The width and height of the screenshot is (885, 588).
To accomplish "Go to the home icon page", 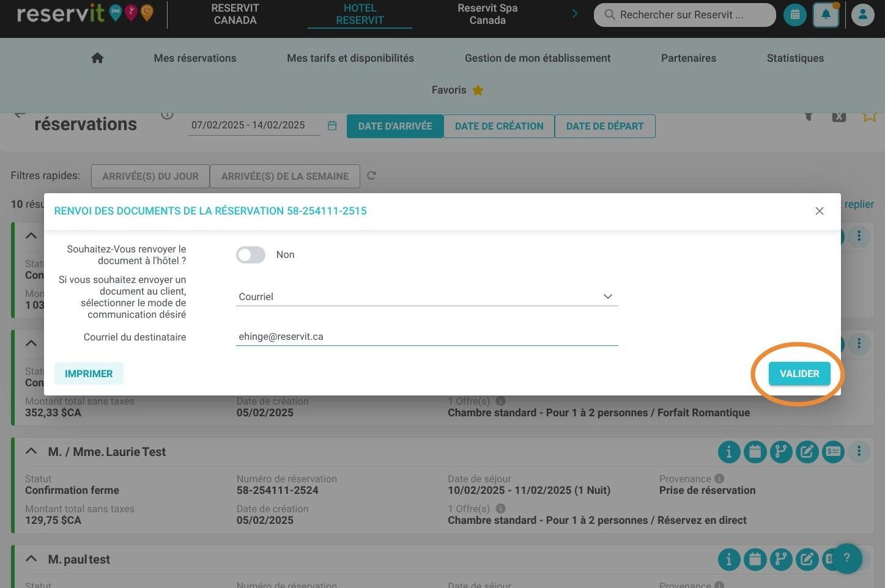I will coord(97,58).
